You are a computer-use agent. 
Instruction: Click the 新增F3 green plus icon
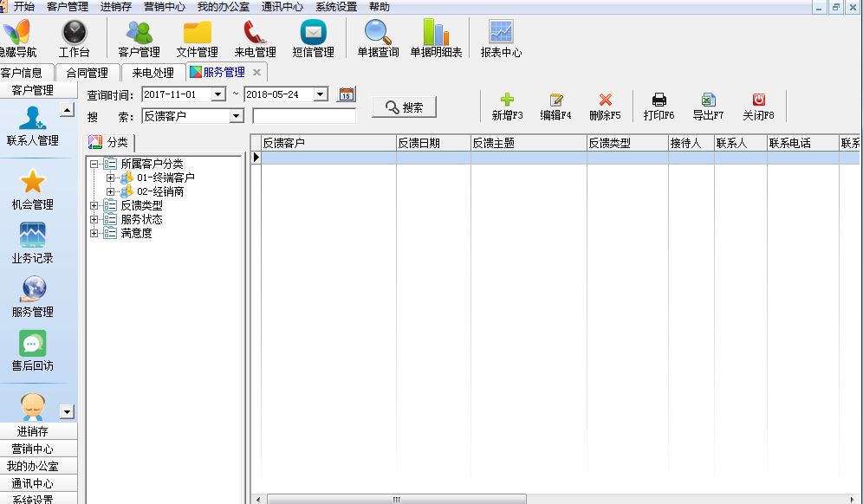pyautogui.click(x=507, y=100)
